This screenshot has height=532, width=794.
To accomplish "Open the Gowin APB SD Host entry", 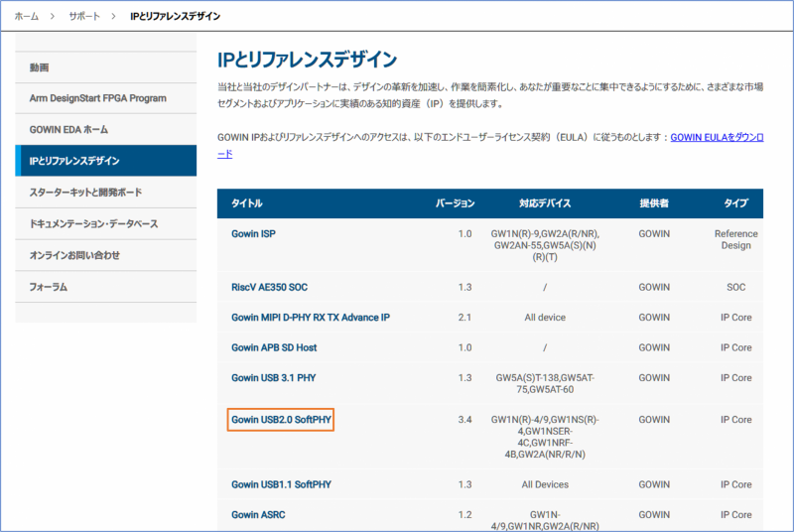I will click(x=274, y=347).
